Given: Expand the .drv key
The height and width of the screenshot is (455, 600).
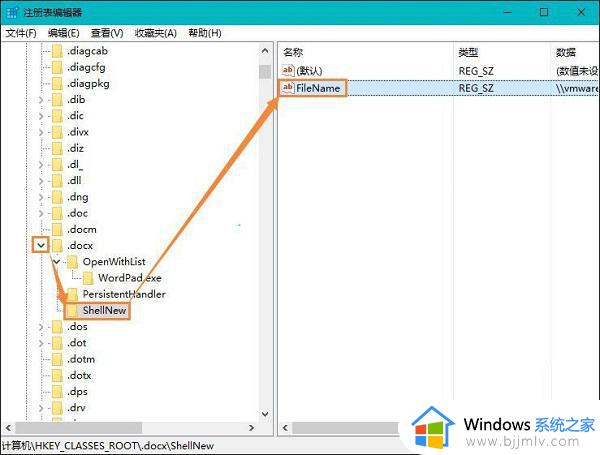Looking at the screenshot, I should click(41, 408).
